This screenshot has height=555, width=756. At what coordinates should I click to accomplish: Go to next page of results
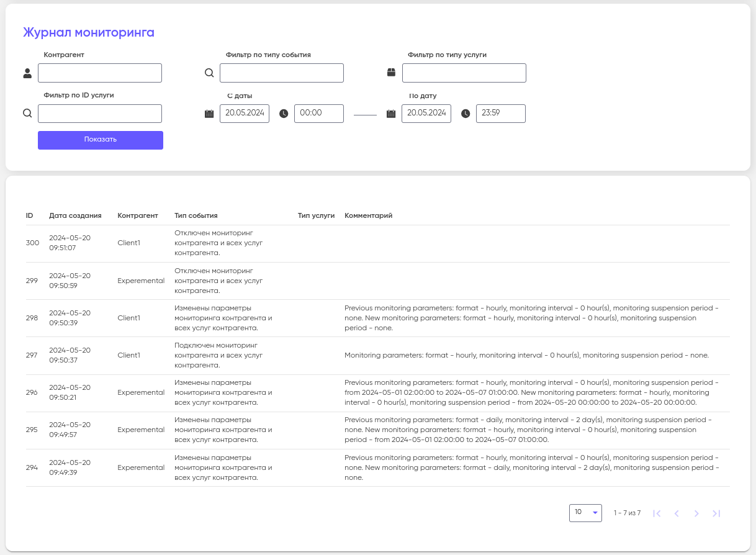(x=696, y=513)
